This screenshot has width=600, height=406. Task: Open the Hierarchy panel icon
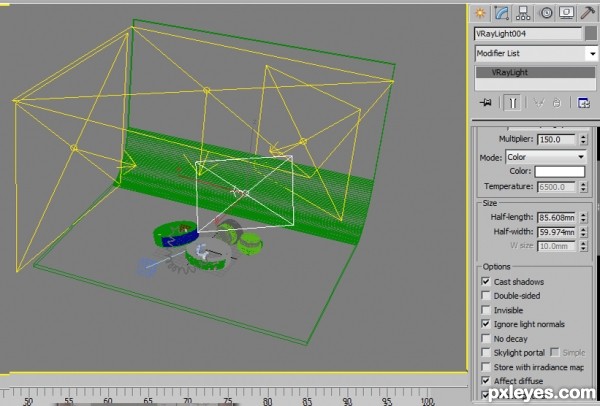pos(523,13)
